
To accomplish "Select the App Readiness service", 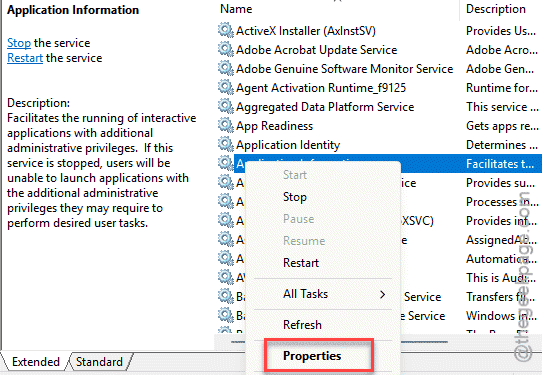I will 274,126.
